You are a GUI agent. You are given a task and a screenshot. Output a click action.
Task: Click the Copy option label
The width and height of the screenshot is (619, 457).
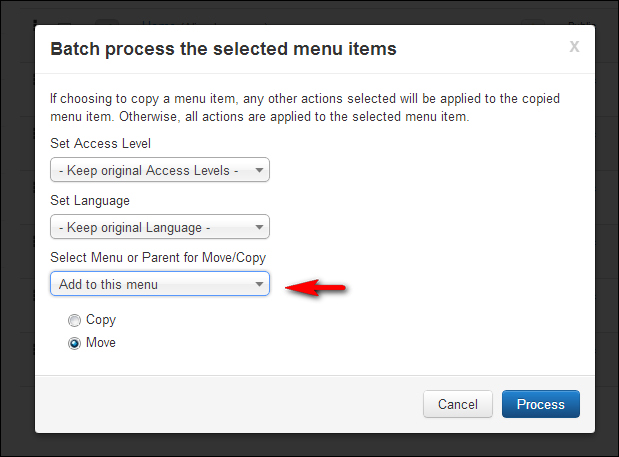coord(101,320)
